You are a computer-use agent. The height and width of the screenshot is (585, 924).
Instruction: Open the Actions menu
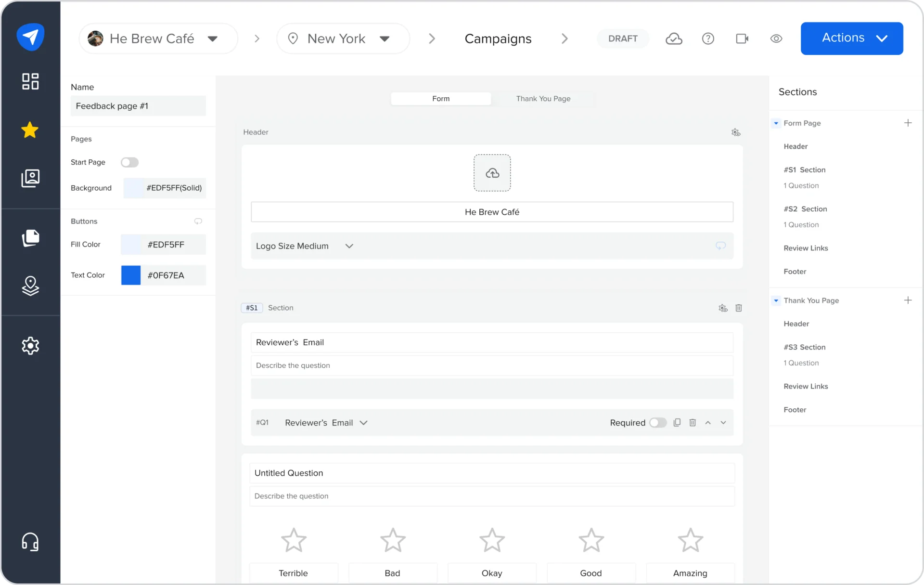pos(852,38)
